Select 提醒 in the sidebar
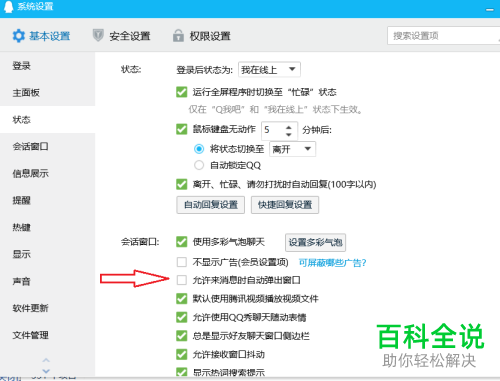The height and width of the screenshot is (381, 500). click(x=47, y=200)
